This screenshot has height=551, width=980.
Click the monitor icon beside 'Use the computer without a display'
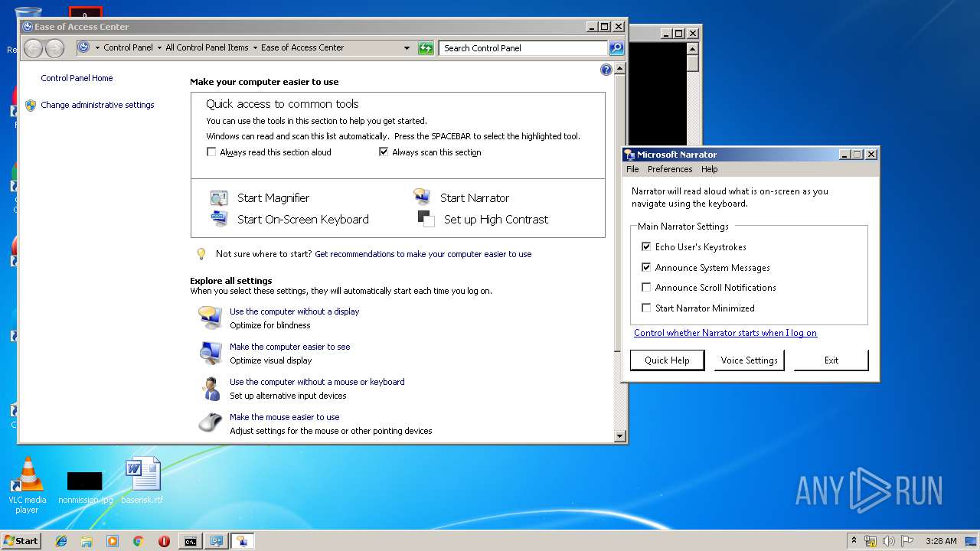pos(210,318)
